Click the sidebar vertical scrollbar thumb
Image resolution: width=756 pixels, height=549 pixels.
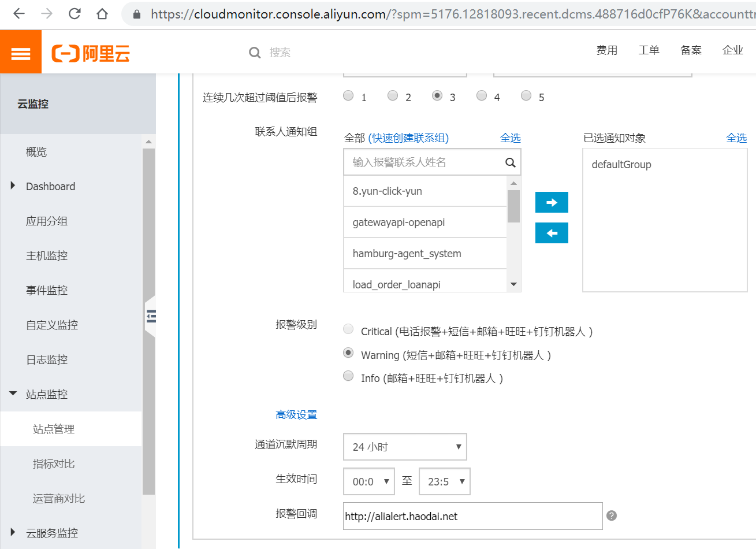click(148, 321)
